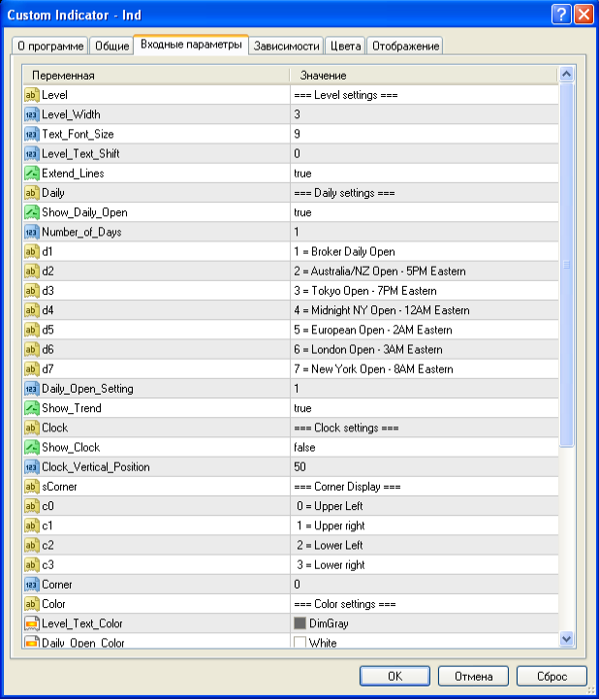Screen dimensions: 599x700
Task: Click the integer icon beside Number_of_Days
Action: 31,232
